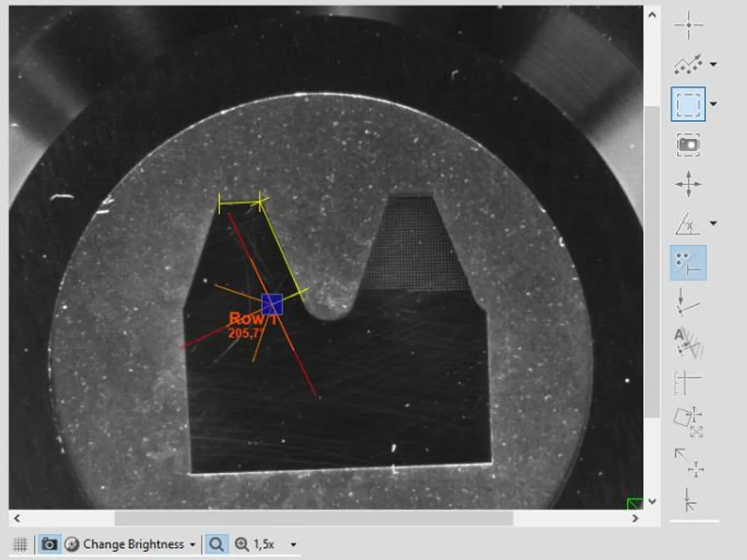747x560 pixels.
Task: Open the Change Brightness dropdown arrow
Action: [193, 545]
